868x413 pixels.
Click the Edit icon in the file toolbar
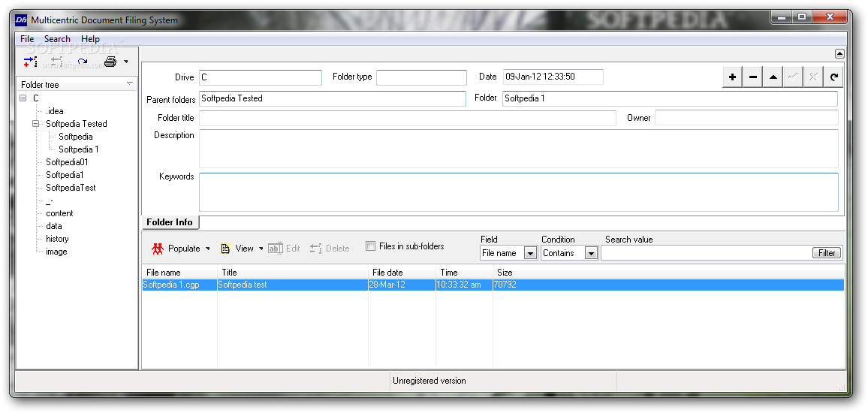click(276, 249)
